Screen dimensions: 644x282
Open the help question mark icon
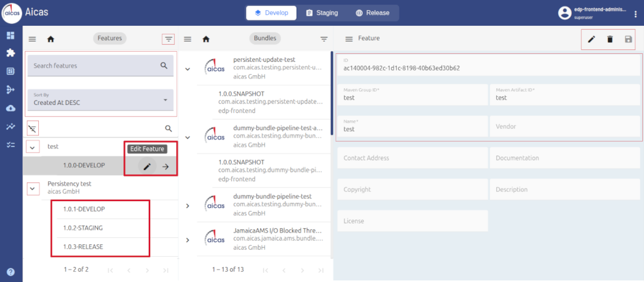click(11, 272)
